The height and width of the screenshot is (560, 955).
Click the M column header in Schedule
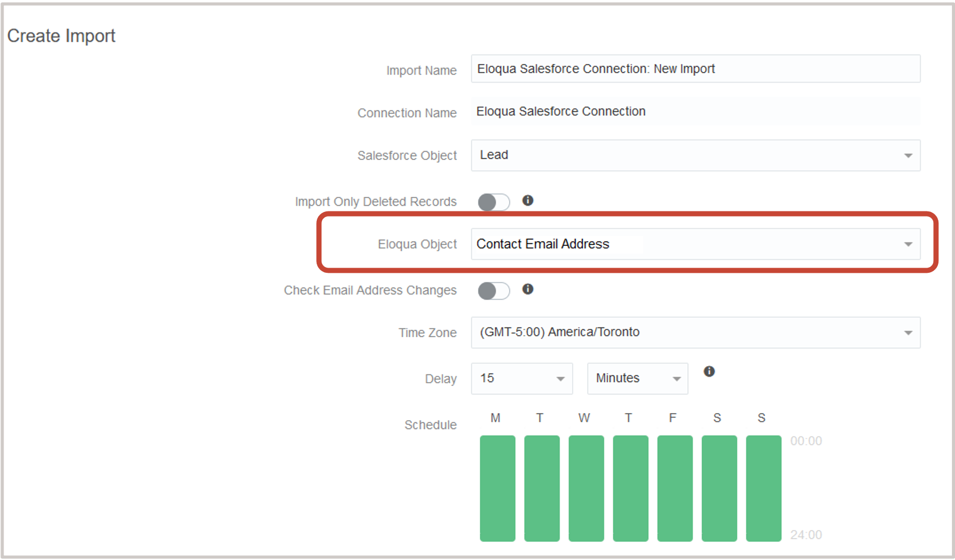pyautogui.click(x=495, y=418)
